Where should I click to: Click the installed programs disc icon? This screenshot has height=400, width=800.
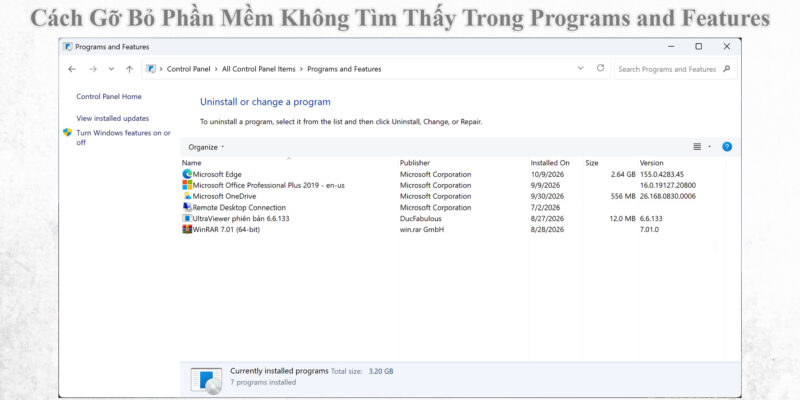(206, 381)
